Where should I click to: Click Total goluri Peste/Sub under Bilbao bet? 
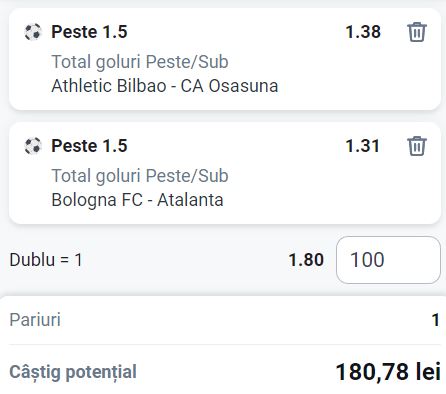coord(140,62)
